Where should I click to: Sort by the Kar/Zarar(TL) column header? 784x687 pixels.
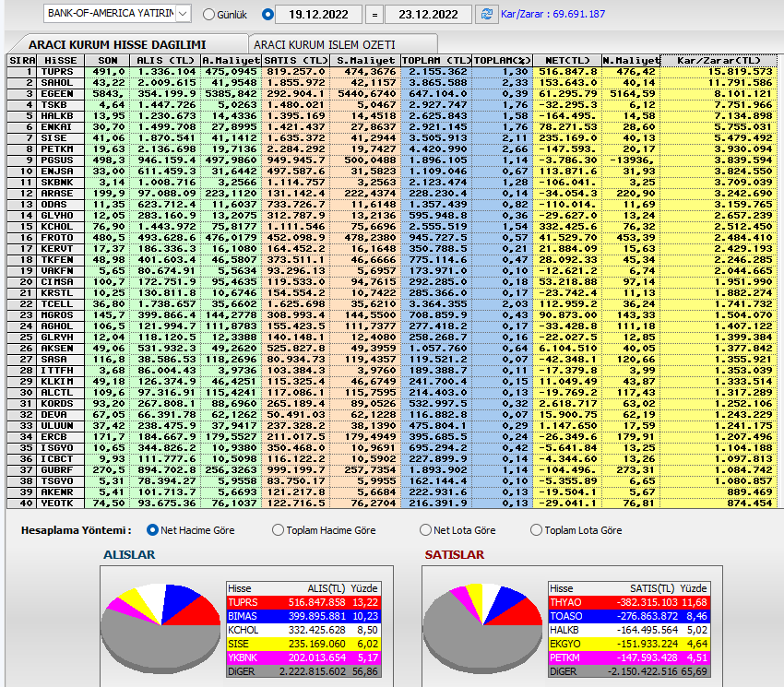point(719,61)
